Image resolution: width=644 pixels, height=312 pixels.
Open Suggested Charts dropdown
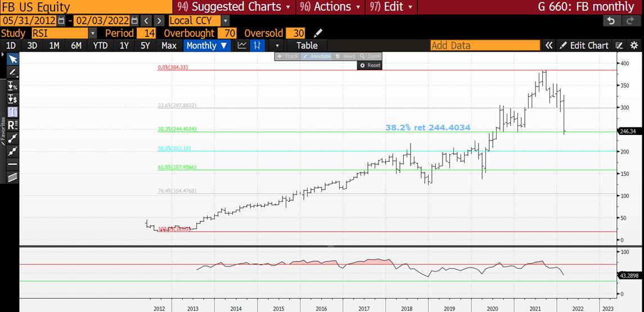(233, 7)
